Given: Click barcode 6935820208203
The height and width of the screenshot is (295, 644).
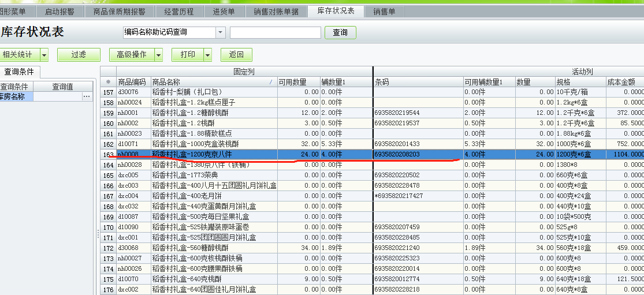Looking at the screenshot, I should tap(397, 154).
